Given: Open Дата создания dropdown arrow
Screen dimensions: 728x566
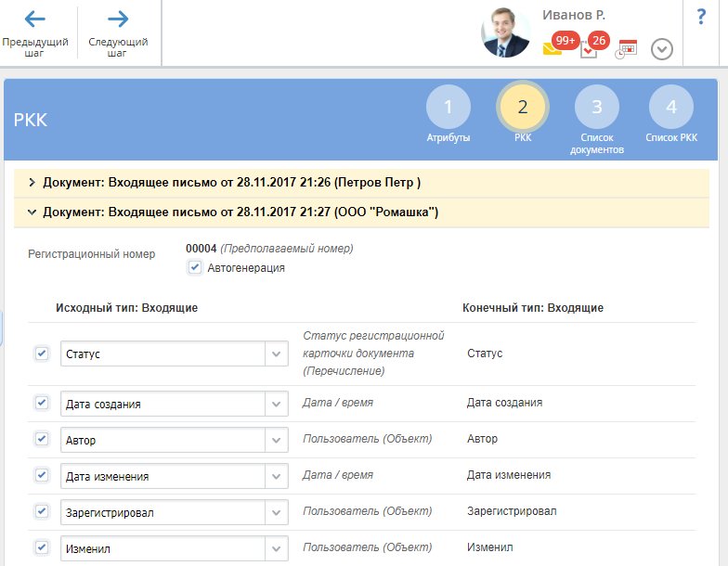Looking at the screenshot, I should click(277, 404).
